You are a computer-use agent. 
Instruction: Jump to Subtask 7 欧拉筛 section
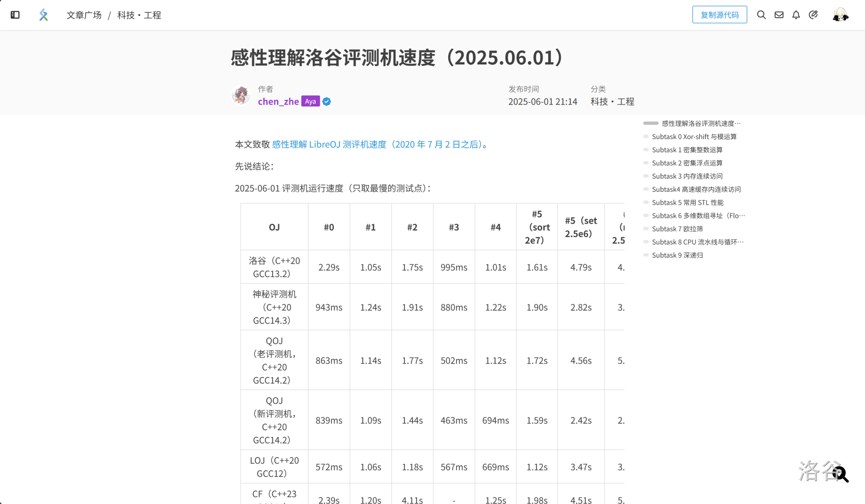point(677,229)
